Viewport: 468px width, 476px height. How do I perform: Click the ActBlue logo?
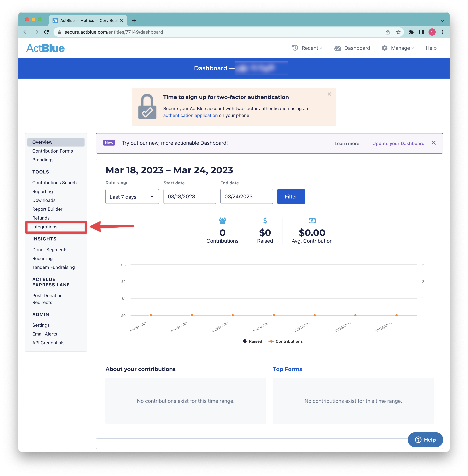pyautogui.click(x=46, y=48)
